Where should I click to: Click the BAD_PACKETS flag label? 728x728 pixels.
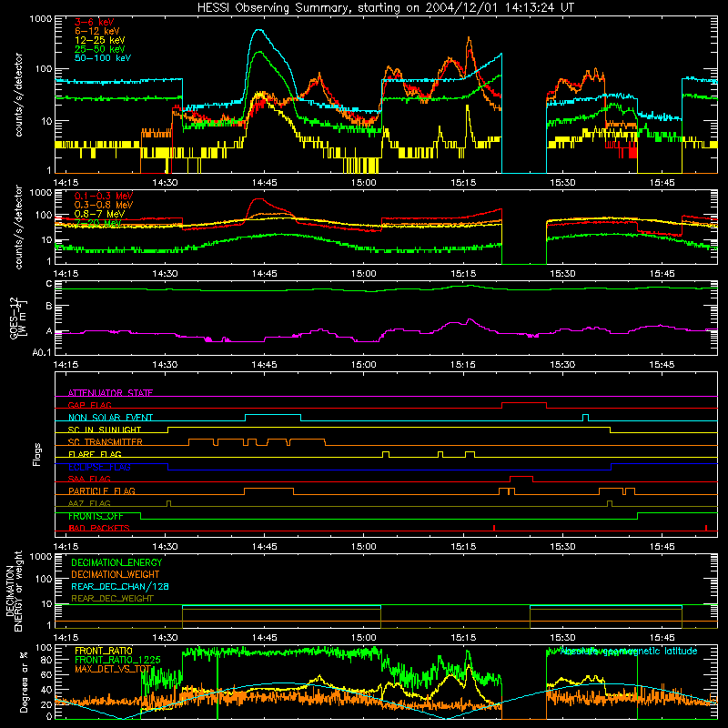pos(99,528)
